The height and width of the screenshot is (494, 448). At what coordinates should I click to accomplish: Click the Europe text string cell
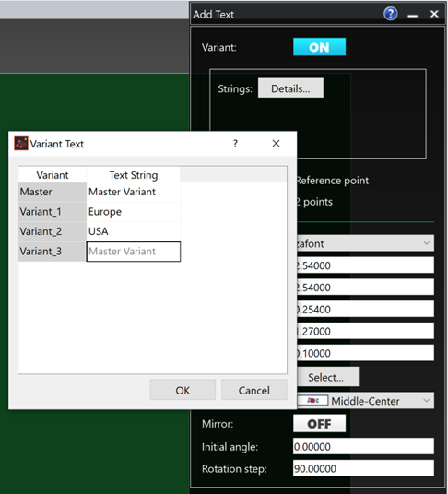tap(134, 212)
